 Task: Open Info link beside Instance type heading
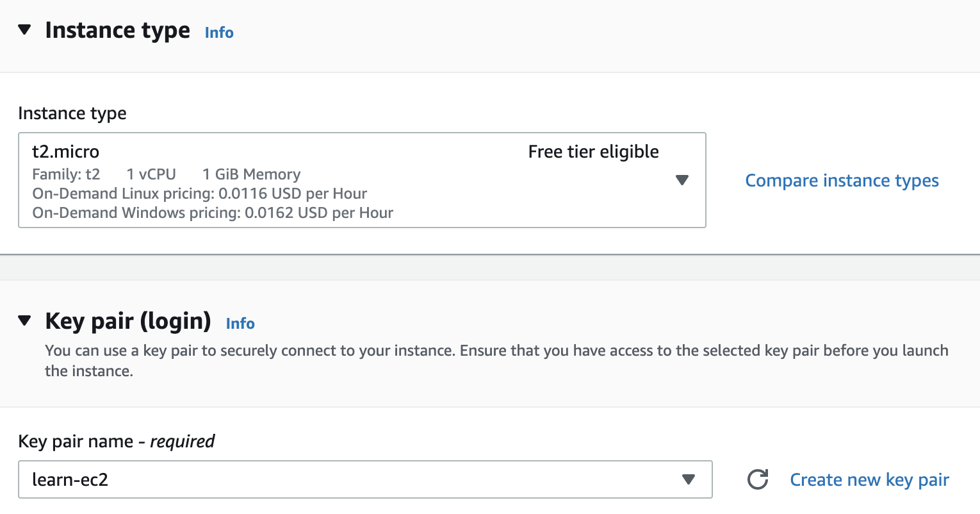[x=219, y=33]
